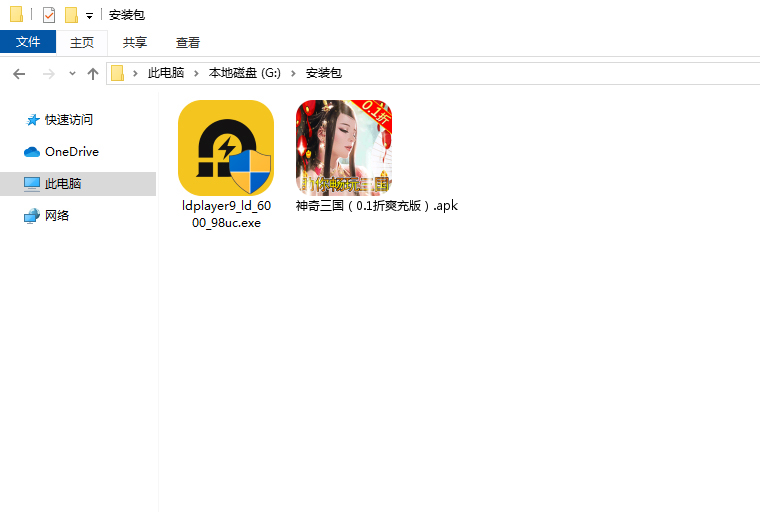760x512 pixels.
Task: Expand the chevron after 此电脑 in address bar
Action: [x=196, y=73]
